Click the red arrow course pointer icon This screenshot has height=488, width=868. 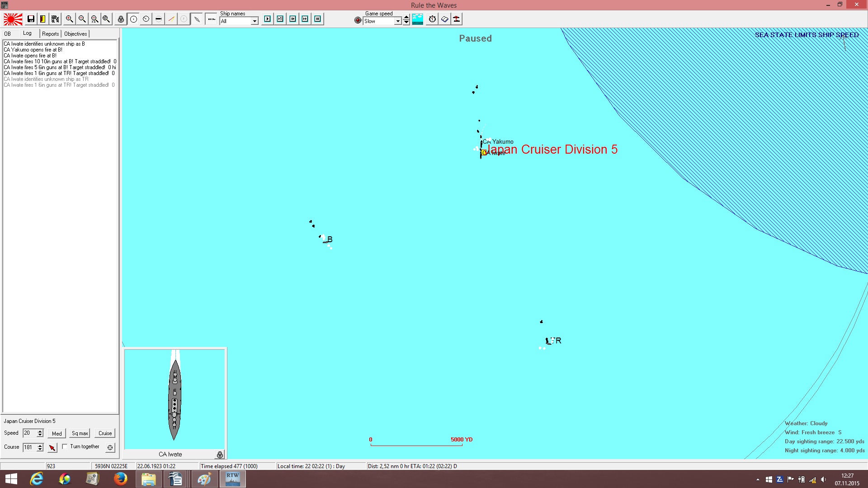coord(52,447)
